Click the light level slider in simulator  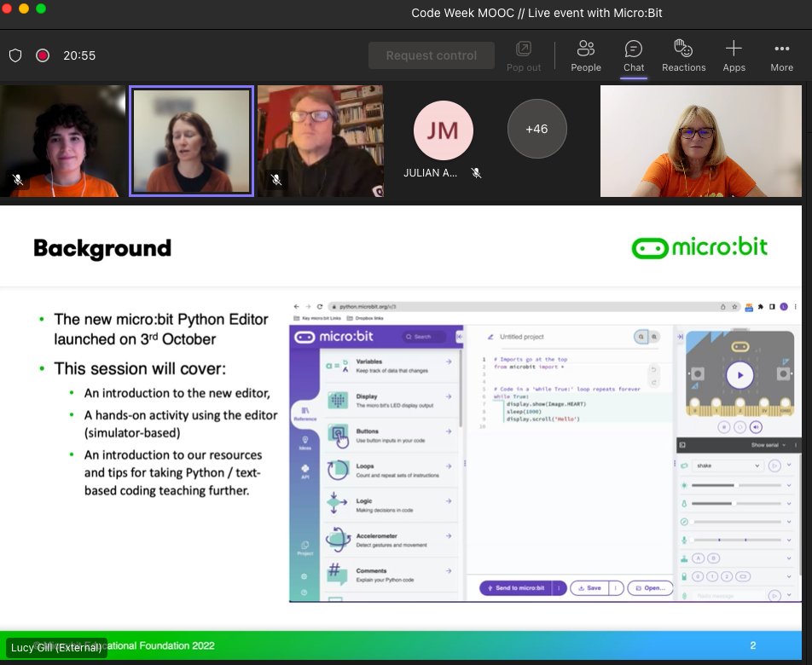click(x=736, y=485)
